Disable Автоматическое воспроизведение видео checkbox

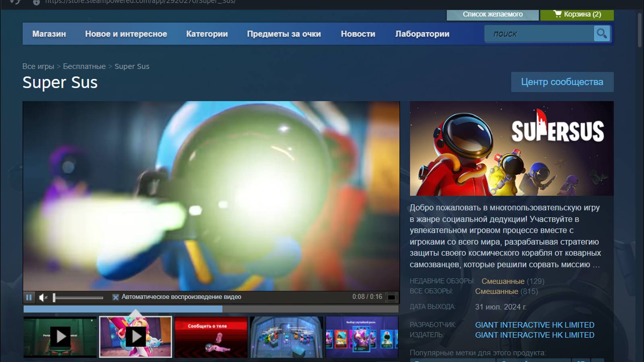[116, 297]
